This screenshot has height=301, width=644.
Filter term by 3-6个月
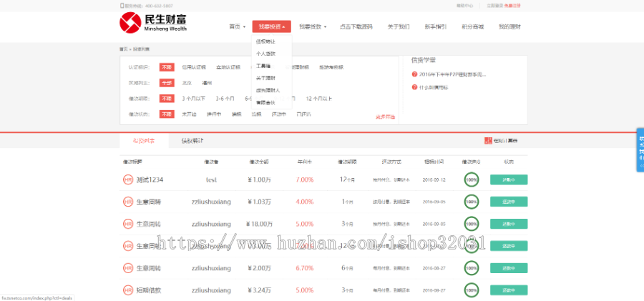[x=225, y=99]
